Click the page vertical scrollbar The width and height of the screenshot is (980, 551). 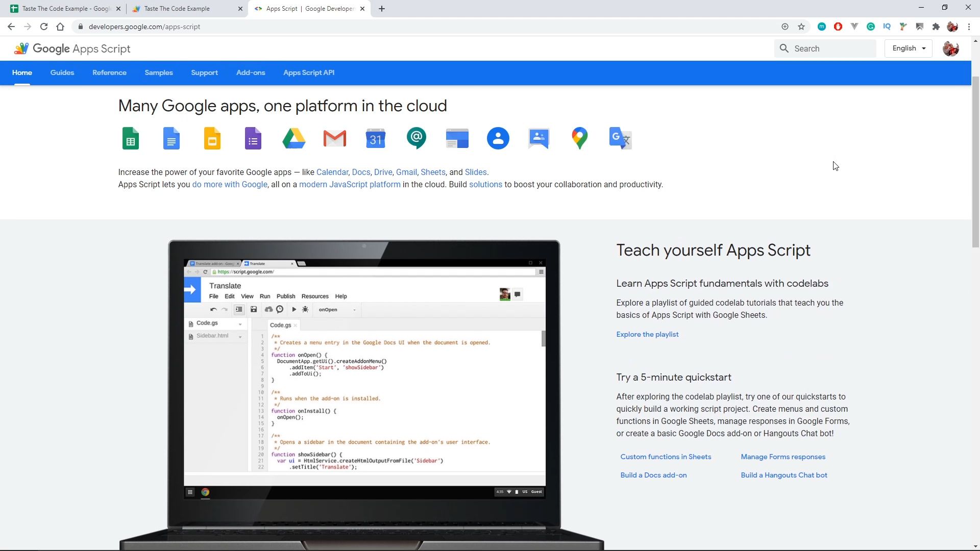coord(975,163)
